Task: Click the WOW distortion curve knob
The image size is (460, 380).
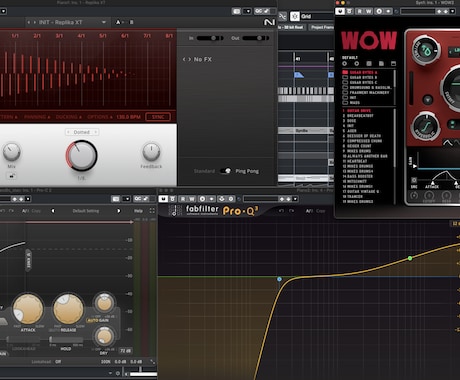Action: (x=426, y=126)
